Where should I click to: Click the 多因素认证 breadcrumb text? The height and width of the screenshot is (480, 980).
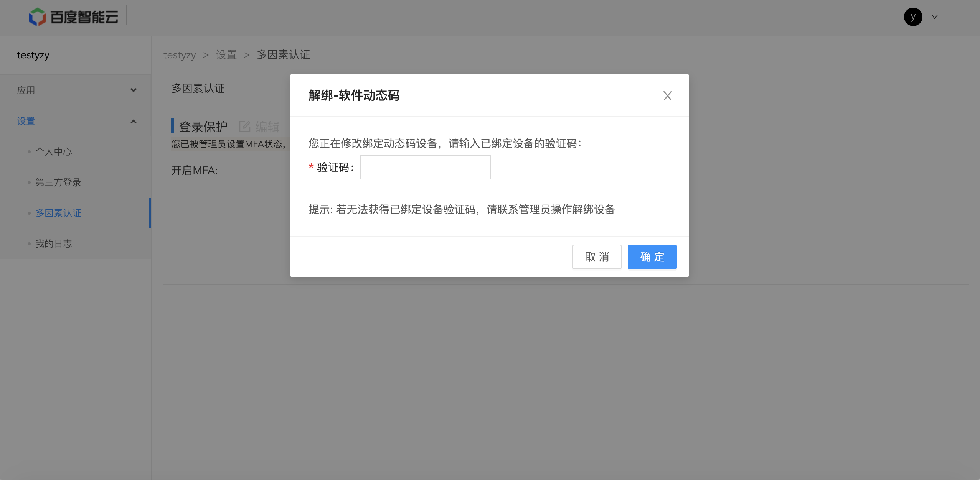[283, 55]
